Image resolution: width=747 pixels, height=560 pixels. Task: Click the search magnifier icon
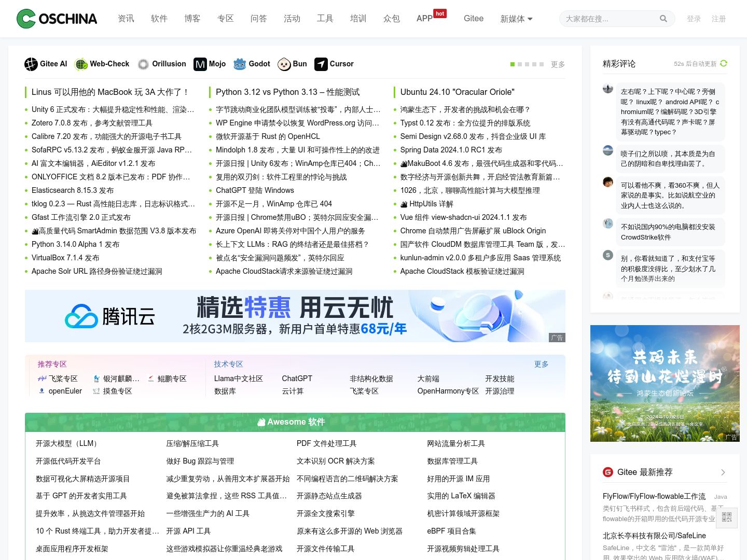(x=663, y=19)
